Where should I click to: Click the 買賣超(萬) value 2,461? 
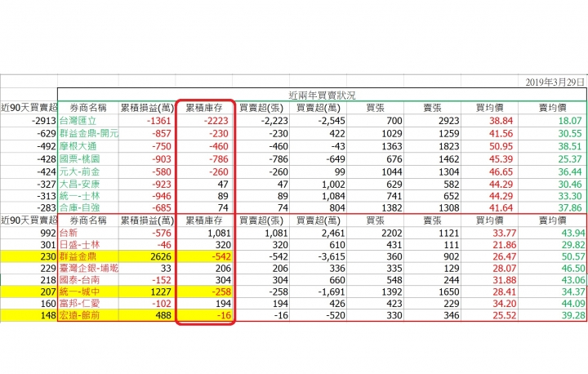pyautogui.click(x=333, y=233)
